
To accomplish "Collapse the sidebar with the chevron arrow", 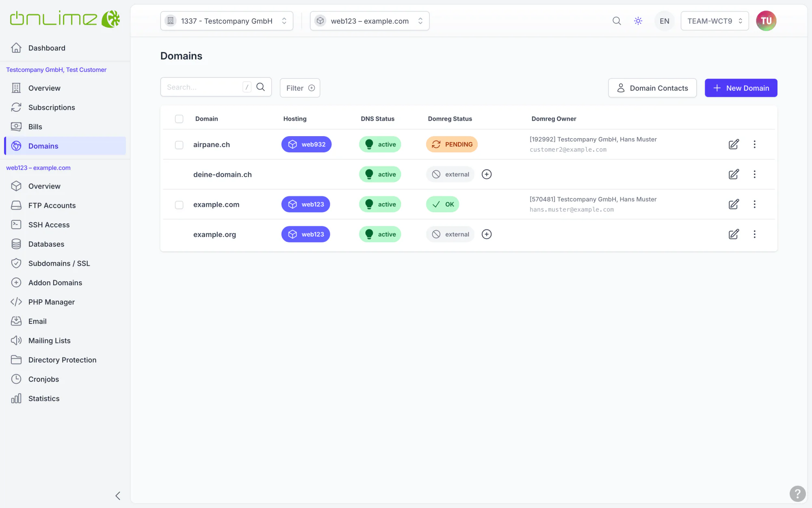I will [118, 495].
